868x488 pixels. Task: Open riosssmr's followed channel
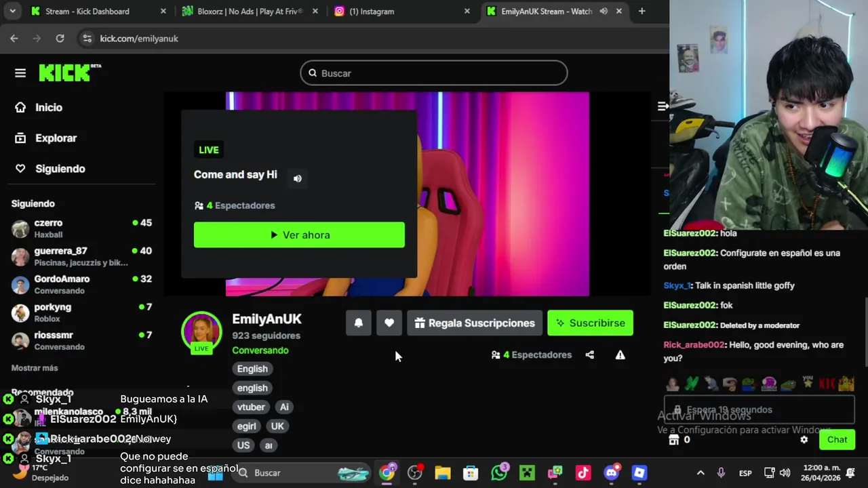pos(81,340)
